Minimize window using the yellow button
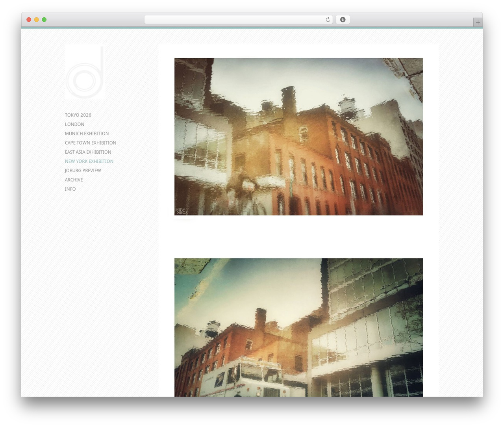 point(36,20)
